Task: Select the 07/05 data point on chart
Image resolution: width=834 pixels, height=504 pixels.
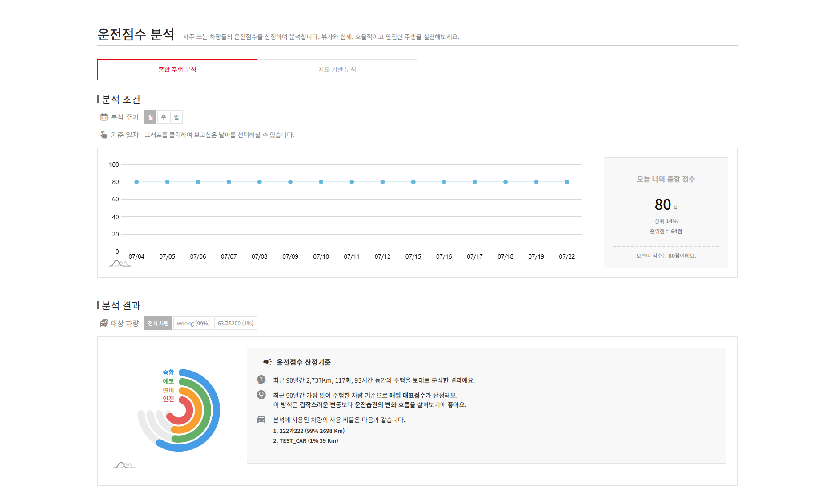Action: [167, 182]
